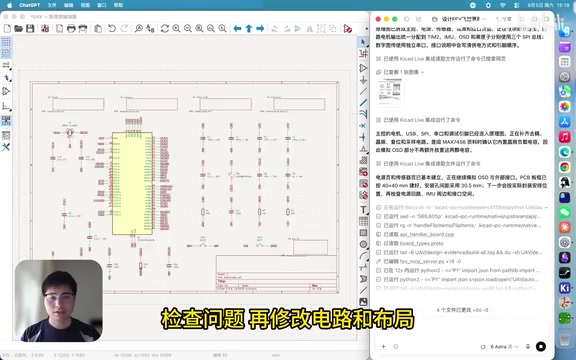Toggle ChatGPT sidebar with panel icon
The image size is (576, 360).
[407, 19]
